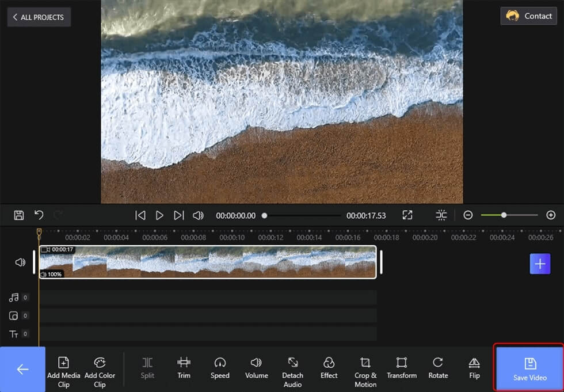Flip the selected clip
The height and width of the screenshot is (392, 564).
tap(474, 368)
